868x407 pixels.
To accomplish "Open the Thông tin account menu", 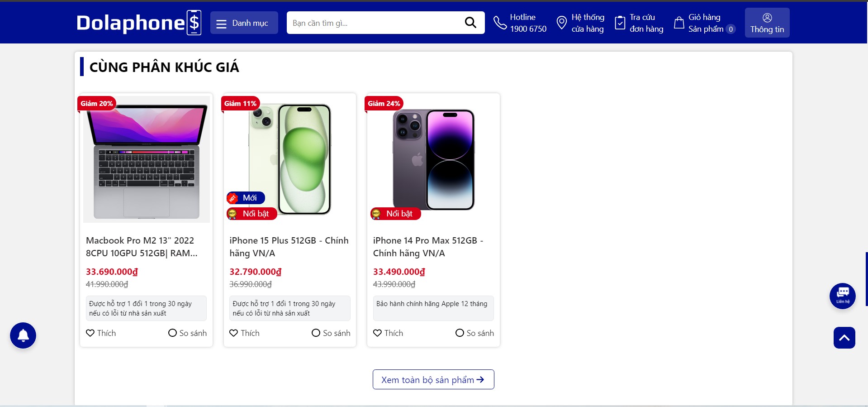I will click(767, 23).
